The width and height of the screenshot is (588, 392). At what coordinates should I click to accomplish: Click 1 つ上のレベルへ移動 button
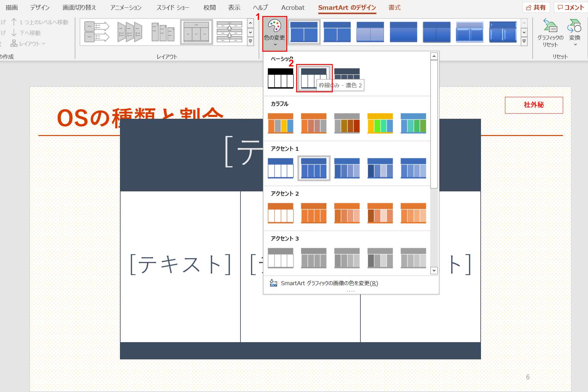40,22
